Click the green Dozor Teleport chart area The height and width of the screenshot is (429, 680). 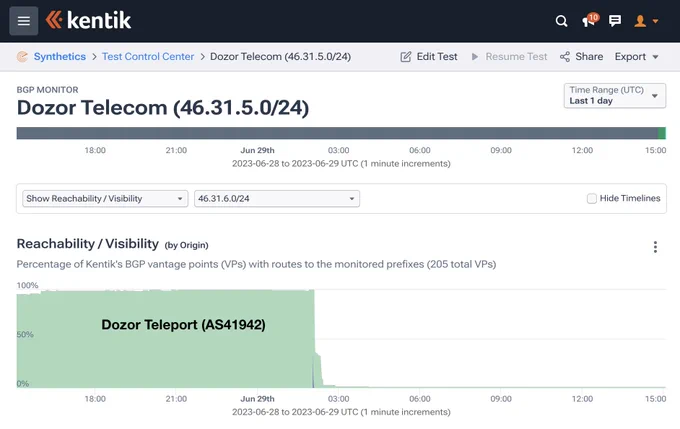tap(165, 339)
